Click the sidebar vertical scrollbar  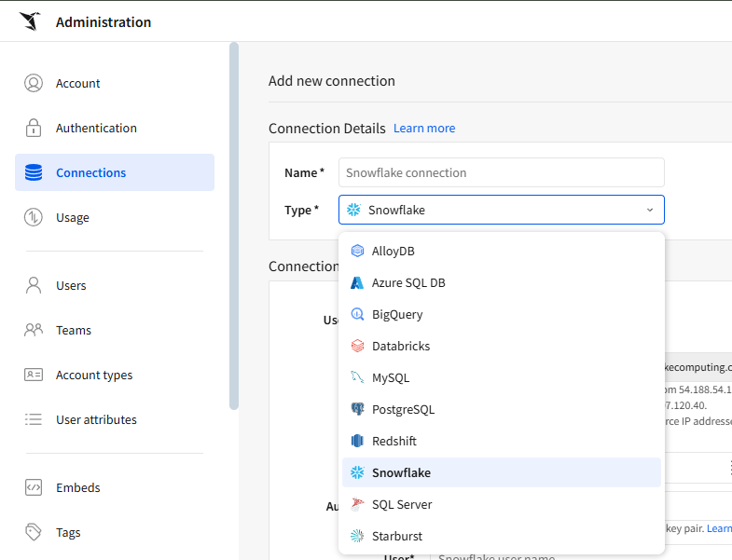pos(234,225)
